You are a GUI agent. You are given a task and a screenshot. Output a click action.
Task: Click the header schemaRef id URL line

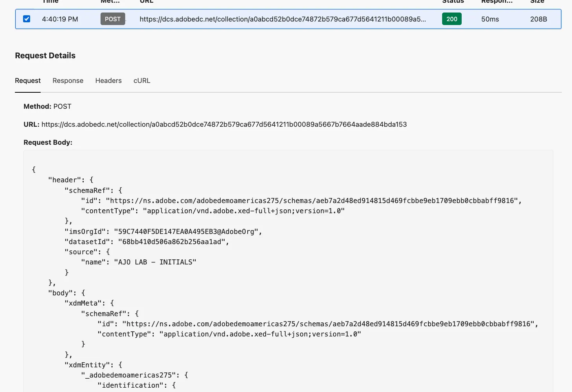click(301, 201)
